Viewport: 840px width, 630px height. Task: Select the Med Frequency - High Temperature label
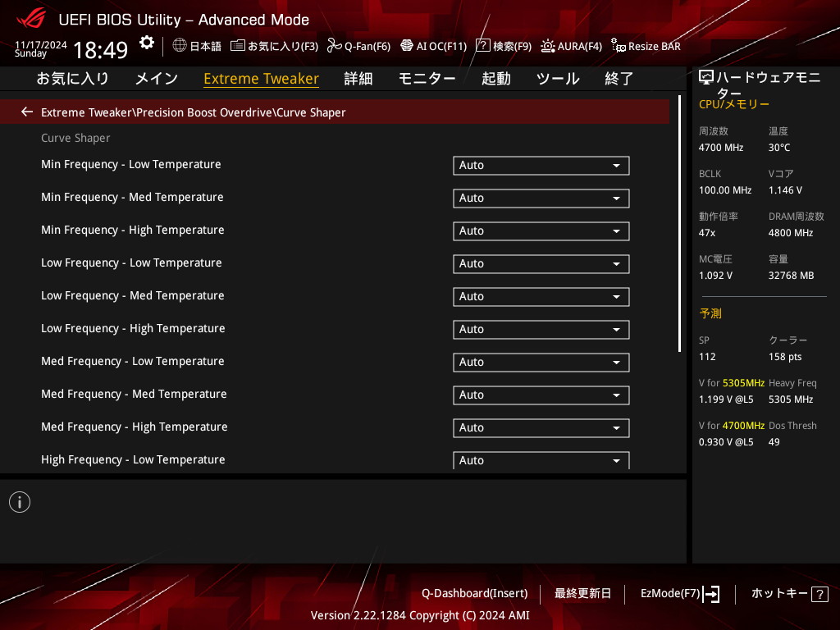click(134, 427)
